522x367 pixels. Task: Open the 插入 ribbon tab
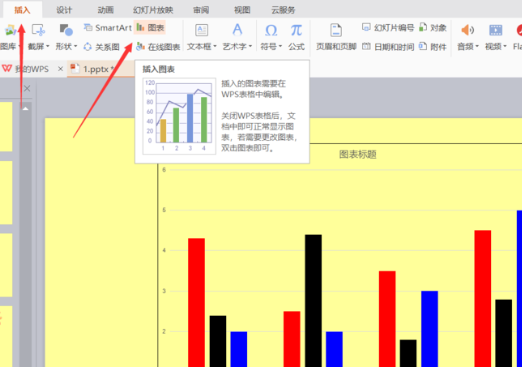click(x=22, y=10)
